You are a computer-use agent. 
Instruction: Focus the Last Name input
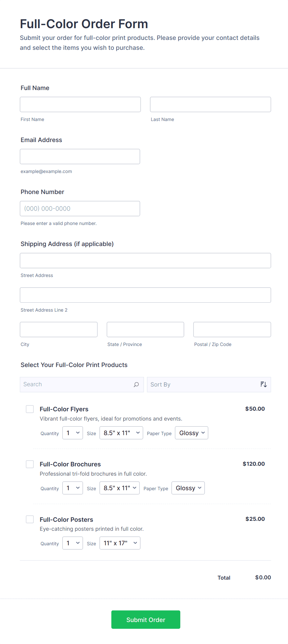[210, 105]
